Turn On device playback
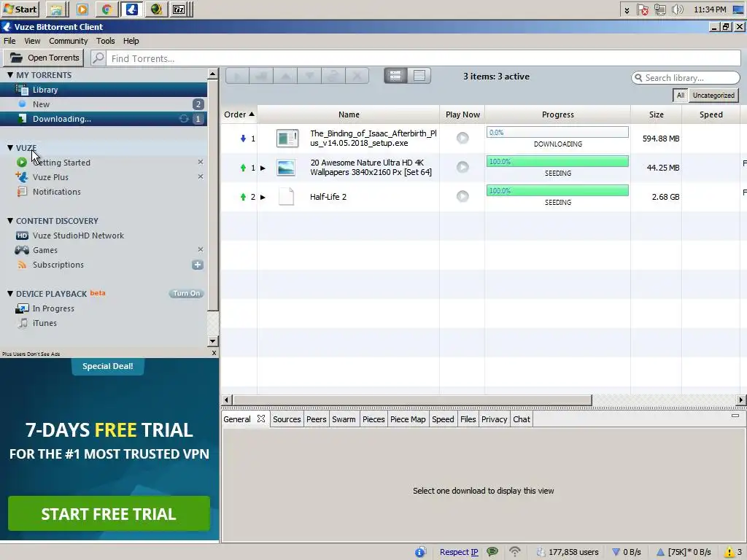The image size is (747, 560). point(186,293)
